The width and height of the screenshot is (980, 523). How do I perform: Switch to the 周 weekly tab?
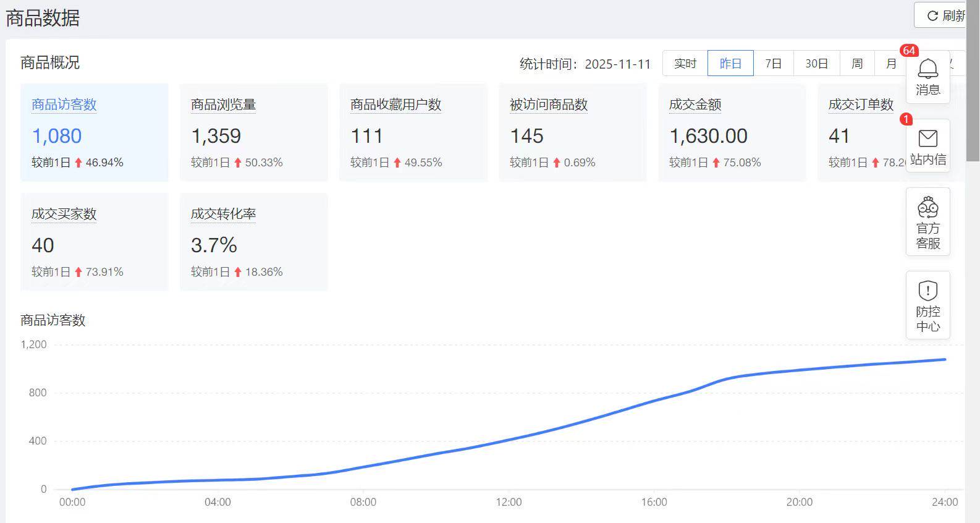click(857, 64)
